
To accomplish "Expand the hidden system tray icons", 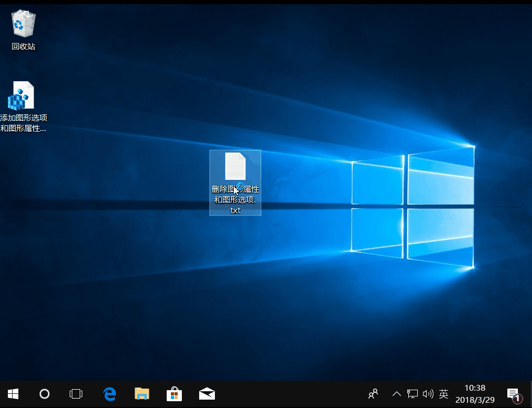I will coord(397,394).
